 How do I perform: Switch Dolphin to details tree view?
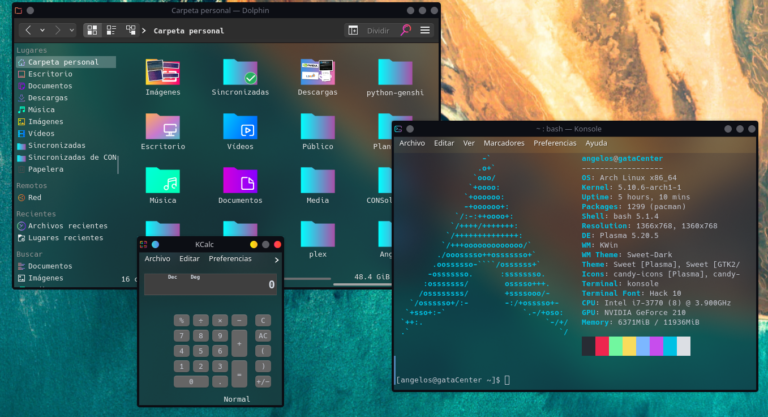130,30
